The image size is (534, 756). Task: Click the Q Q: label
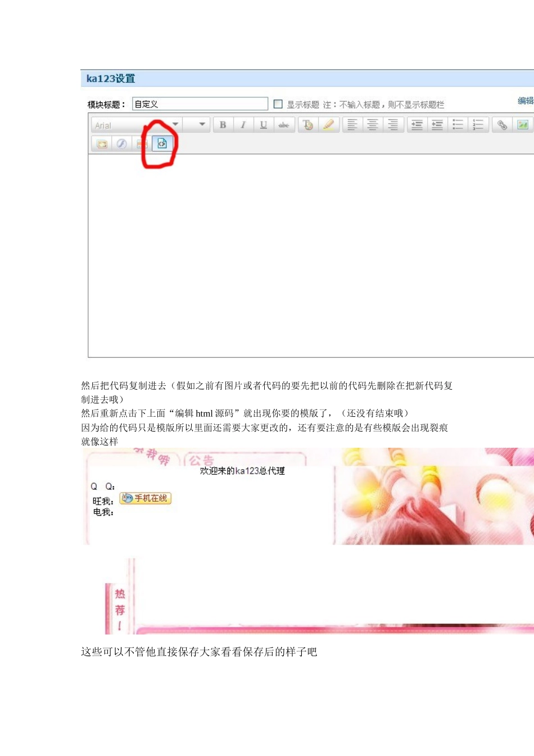click(103, 487)
